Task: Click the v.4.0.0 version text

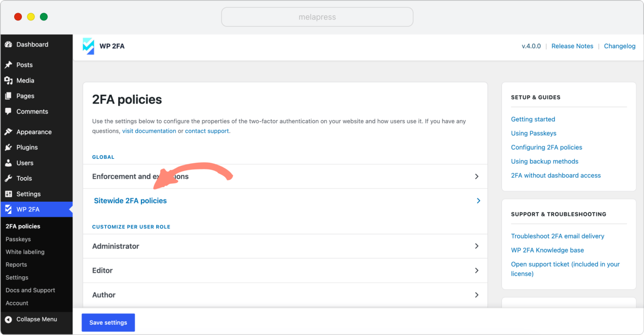Action: [531, 46]
